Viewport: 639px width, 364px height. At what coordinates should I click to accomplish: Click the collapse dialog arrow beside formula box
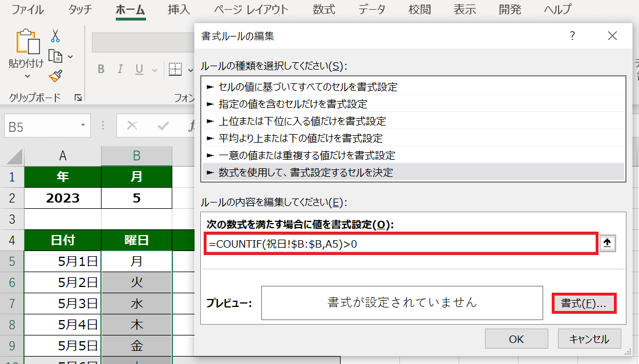(607, 244)
